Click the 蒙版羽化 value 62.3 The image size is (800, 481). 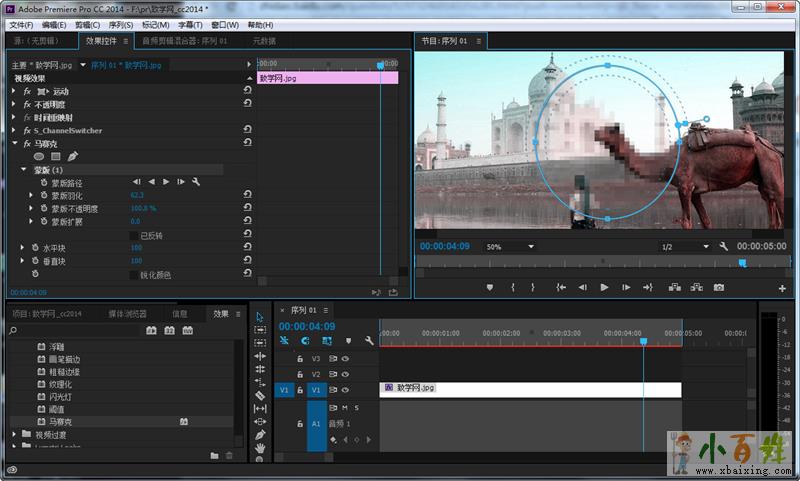[x=137, y=196]
